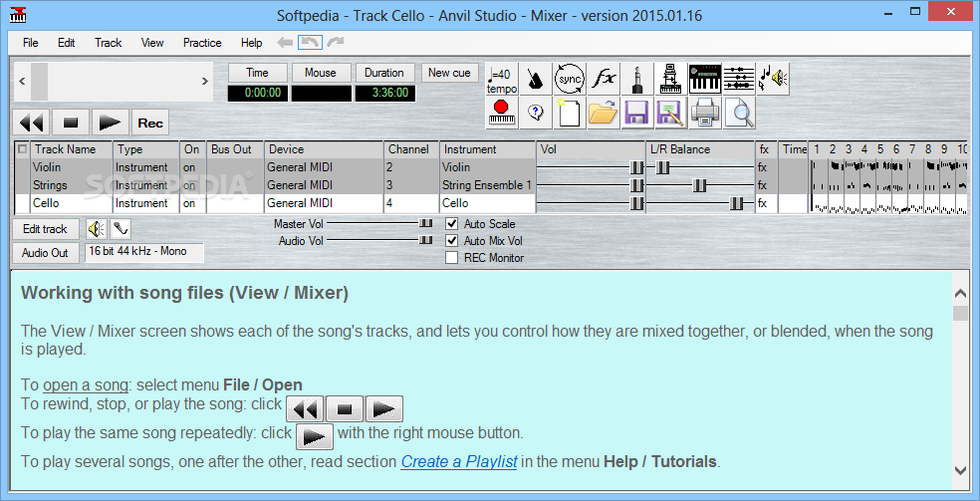Click the Master Vol slider handle
Image resolution: width=980 pixels, height=501 pixels.
pyautogui.click(x=425, y=223)
